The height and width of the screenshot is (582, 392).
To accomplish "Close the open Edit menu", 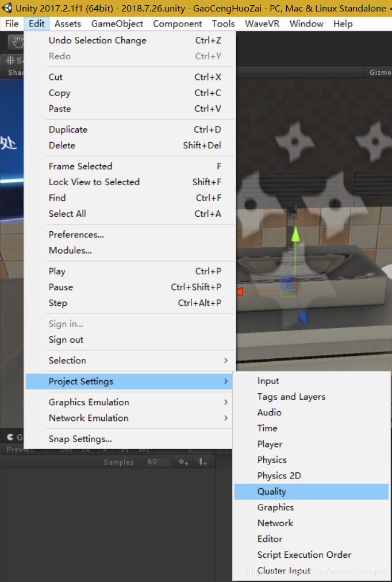I will point(36,24).
